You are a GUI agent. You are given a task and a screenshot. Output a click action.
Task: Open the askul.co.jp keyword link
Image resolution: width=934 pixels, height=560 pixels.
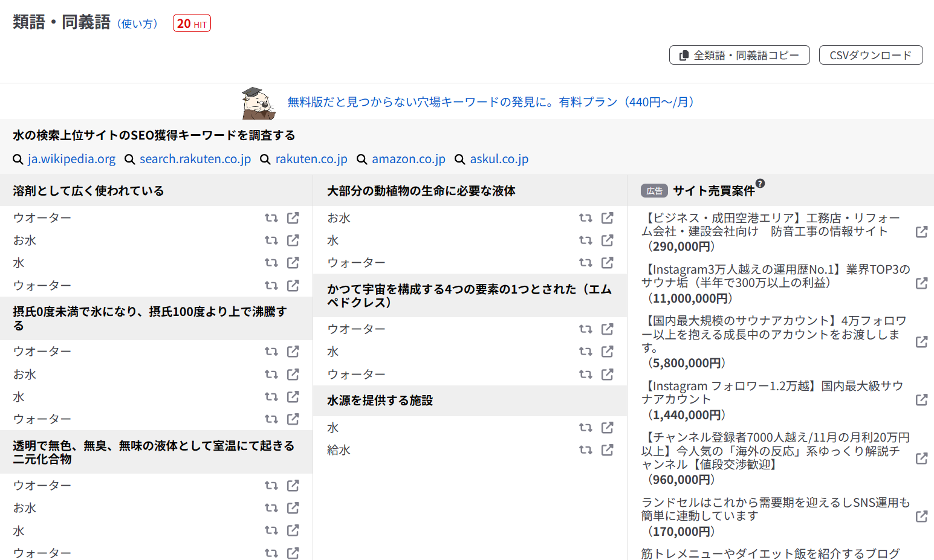click(499, 159)
